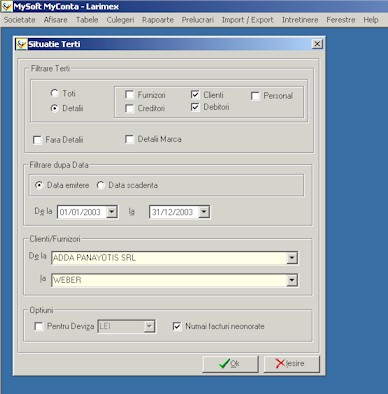Open the Culegeri menu
The width and height of the screenshot is (388, 394).
120,20
